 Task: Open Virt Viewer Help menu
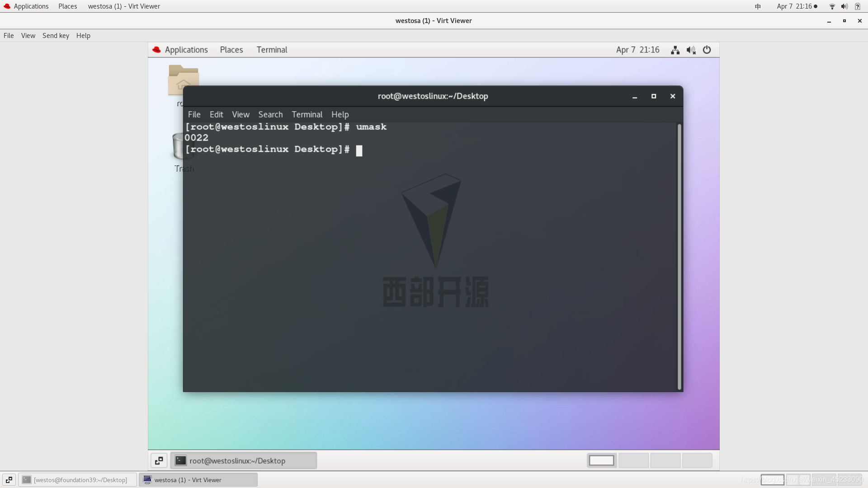click(83, 36)
